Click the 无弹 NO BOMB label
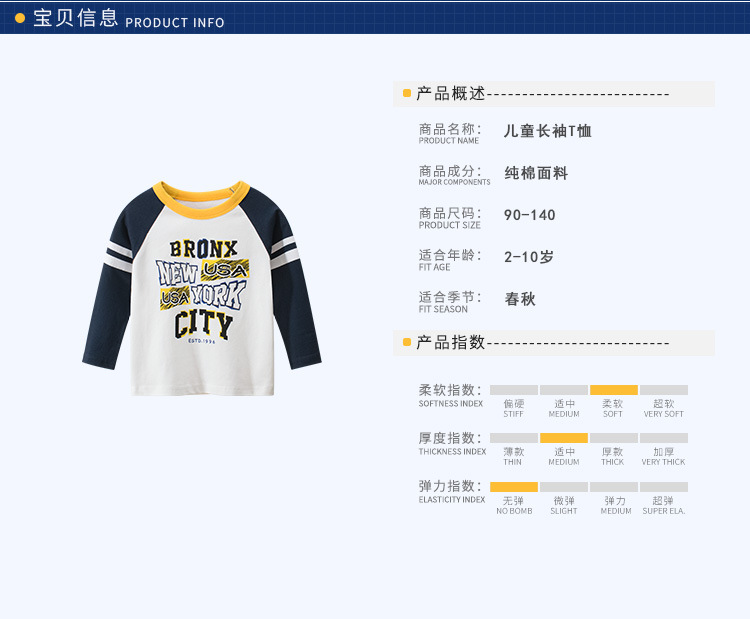750x619 pixels. [514, 505]
